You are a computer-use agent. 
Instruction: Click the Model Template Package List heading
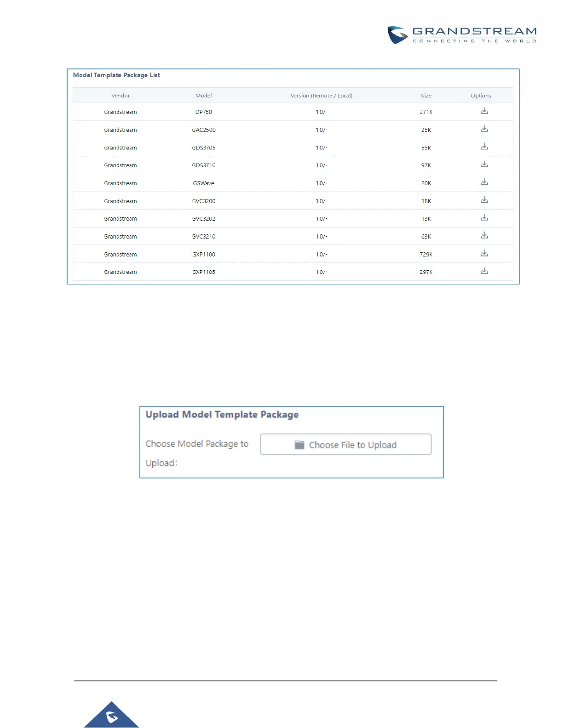click(116, 75)
